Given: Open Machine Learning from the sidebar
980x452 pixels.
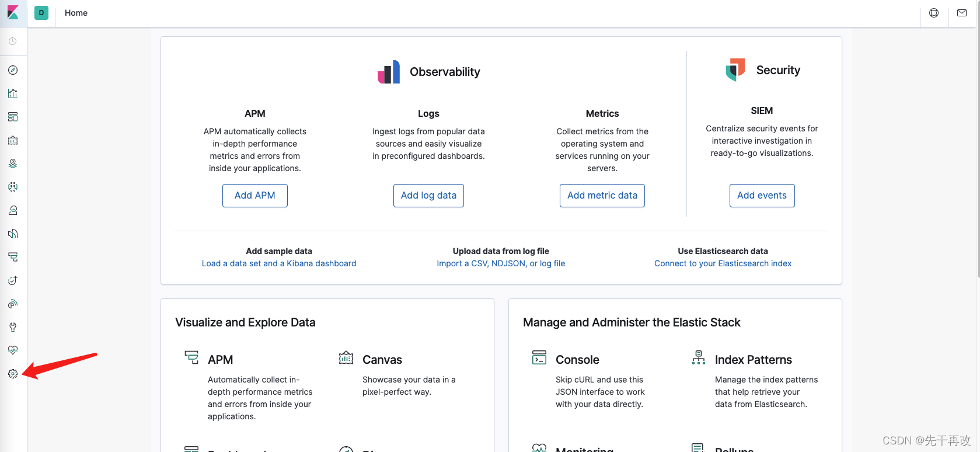Looking at the screenshot, I should tap(13, 187).
